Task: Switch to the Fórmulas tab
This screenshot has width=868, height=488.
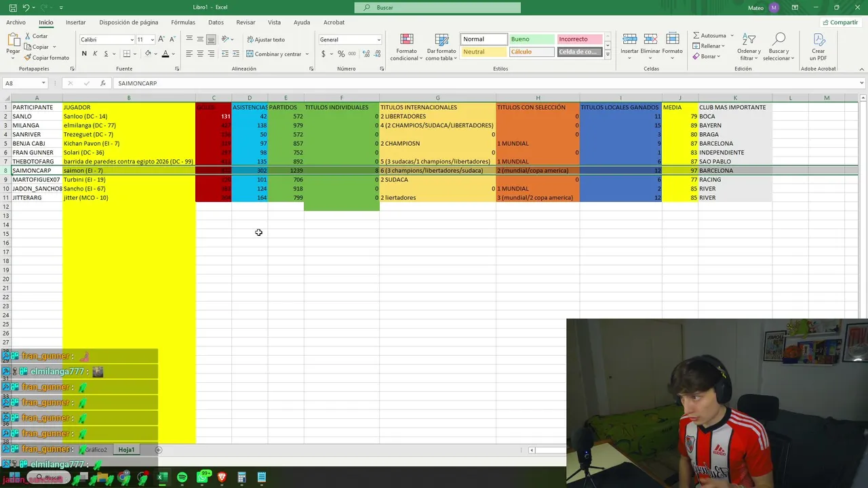Action: 183,22
